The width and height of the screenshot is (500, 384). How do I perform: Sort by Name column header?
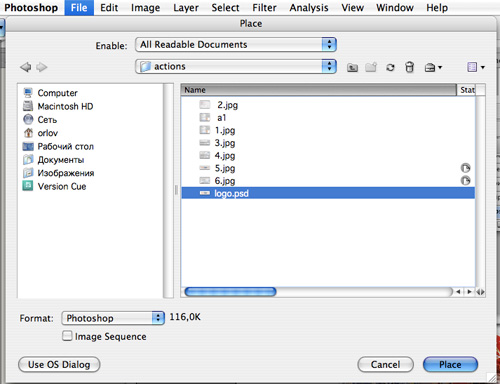point(319,90)
